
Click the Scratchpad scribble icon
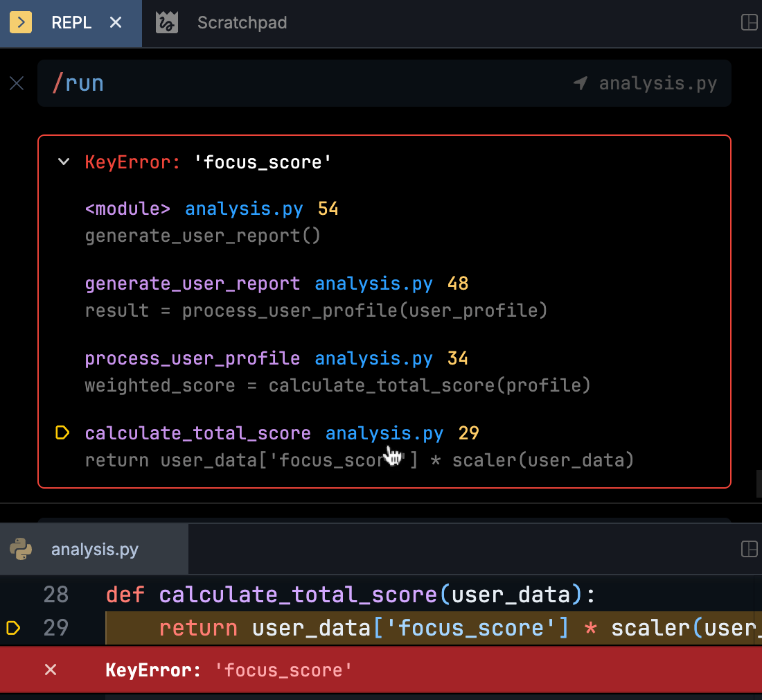[167, 23]
